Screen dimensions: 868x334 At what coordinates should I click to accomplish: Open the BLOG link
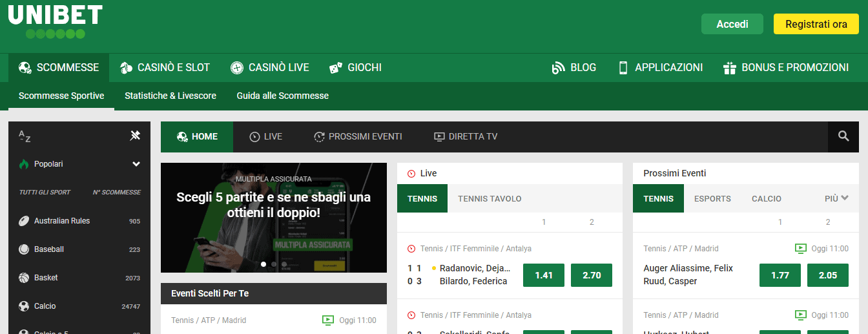tap(574, 68)
